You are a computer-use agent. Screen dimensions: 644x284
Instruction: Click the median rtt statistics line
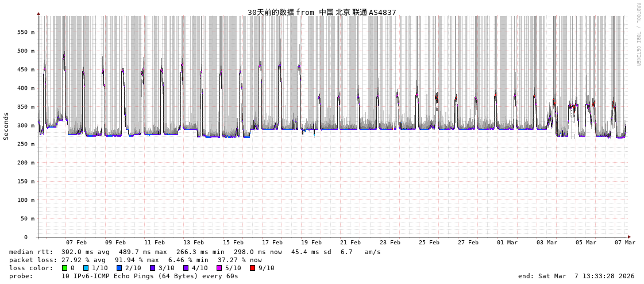pyautogui.click(x=195, y=252)
